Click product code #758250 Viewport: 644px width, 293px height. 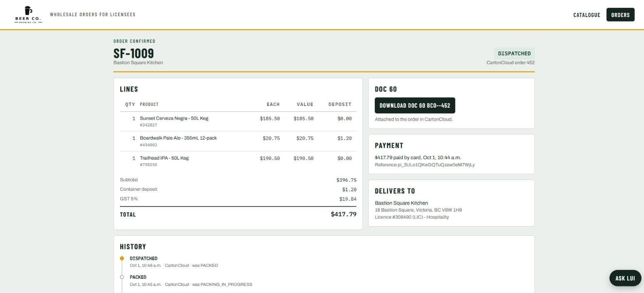click(x=148, y=165)
